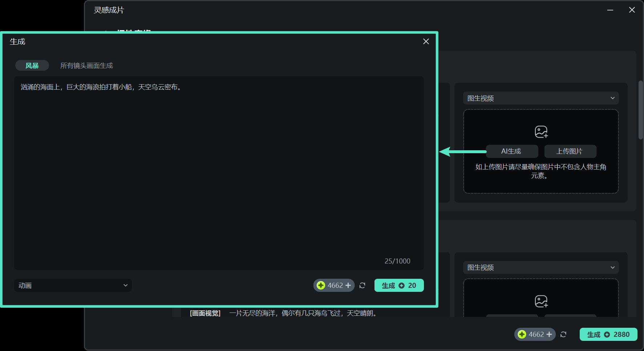Screen dimensions: 644x351
Task: Select the 风暴 tab
Action: tap(32, 65)
